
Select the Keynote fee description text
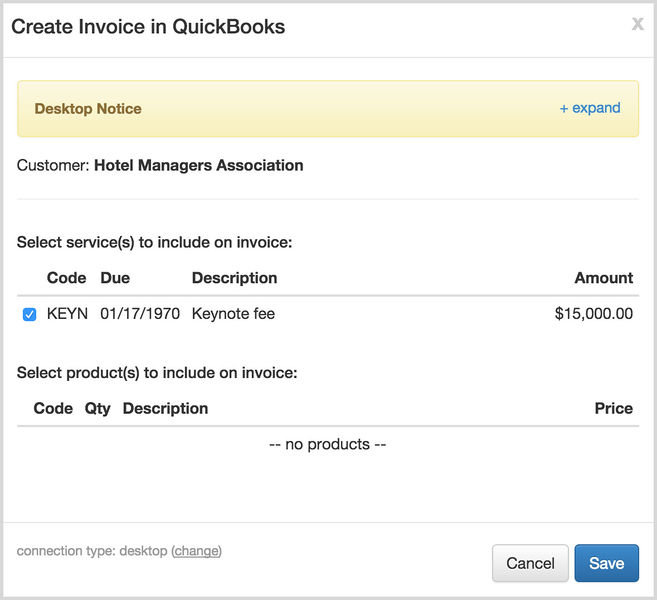[233, 314]
